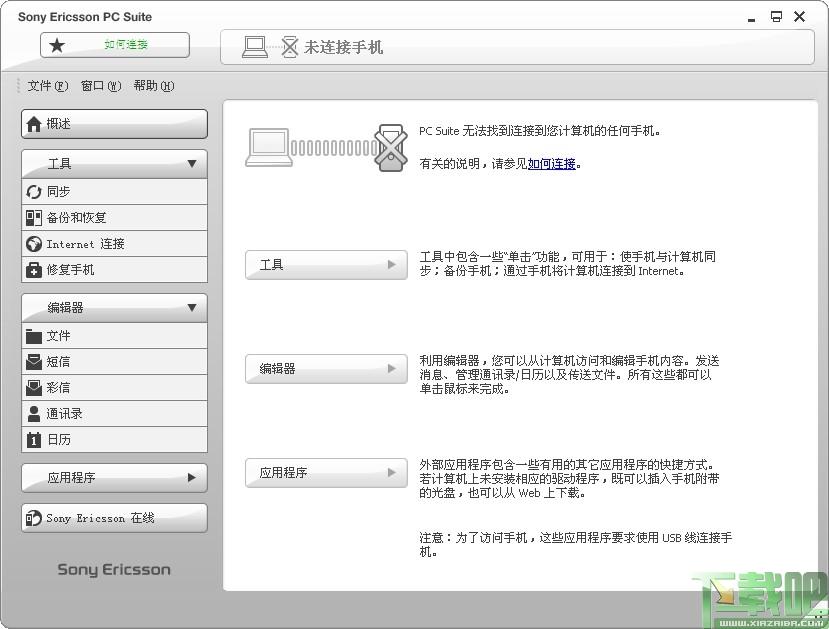Open the 日历 editor entry
Screen dimensions: 829x629
tap(114, 440)
